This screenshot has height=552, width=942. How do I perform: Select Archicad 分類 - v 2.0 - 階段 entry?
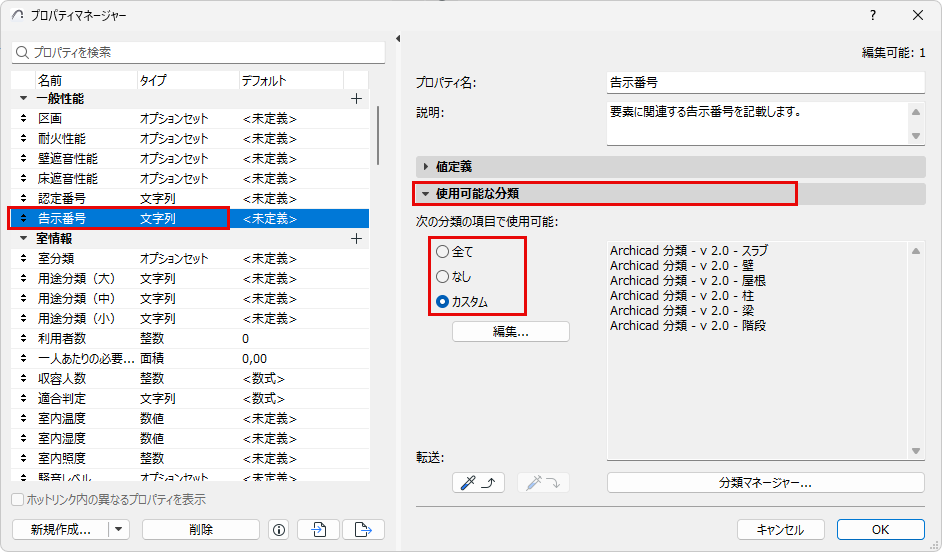point(688,326)
